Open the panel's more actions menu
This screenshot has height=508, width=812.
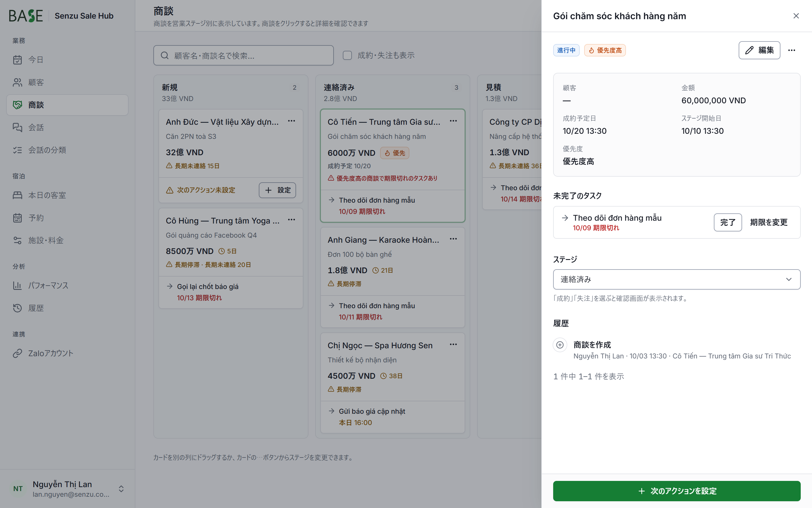[x=791, y=50]
